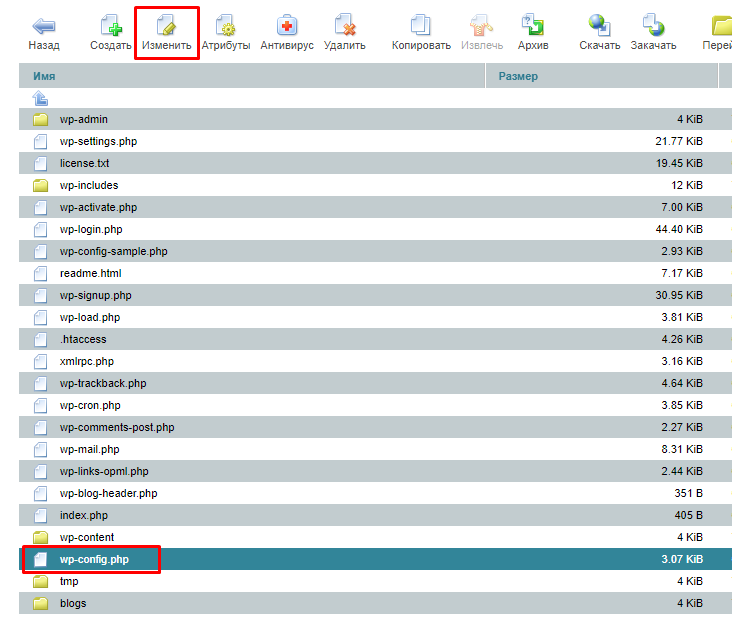
Task: Select wp-load.php file name
Action: coord(90,317)
